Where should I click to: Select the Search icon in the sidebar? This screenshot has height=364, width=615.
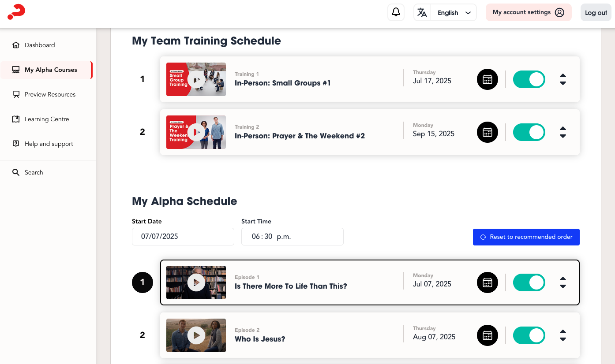[16, 172]
